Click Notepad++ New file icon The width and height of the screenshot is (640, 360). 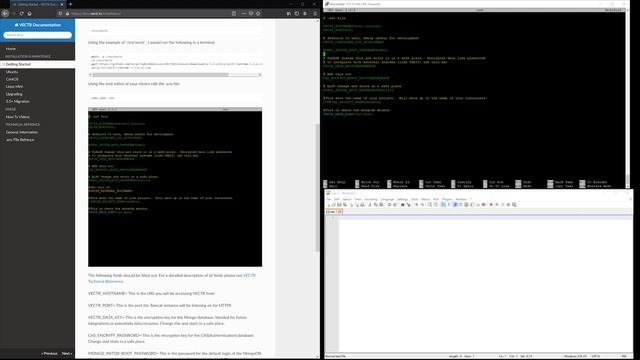tap(329, 204)
